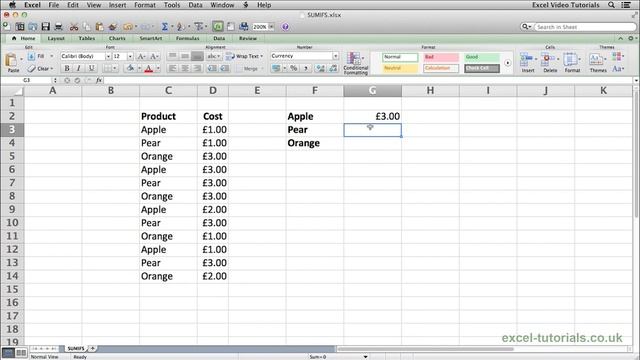The image size is (640, 360).
Task: Open the Apple menu
Action: (12, 5)
